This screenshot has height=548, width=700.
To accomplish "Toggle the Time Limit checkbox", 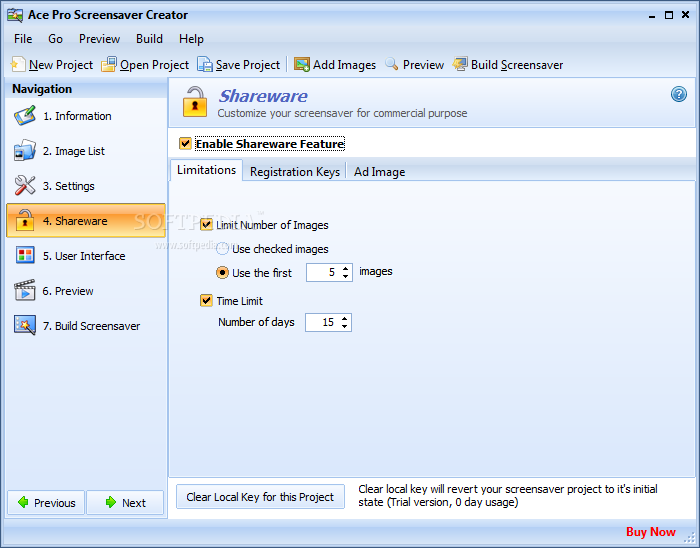I will coord(206,300).
